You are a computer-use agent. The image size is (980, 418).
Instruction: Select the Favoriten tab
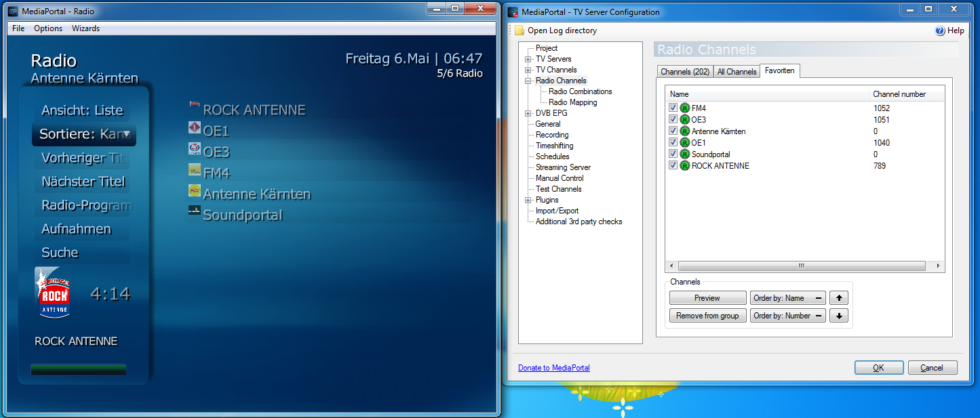780,70
